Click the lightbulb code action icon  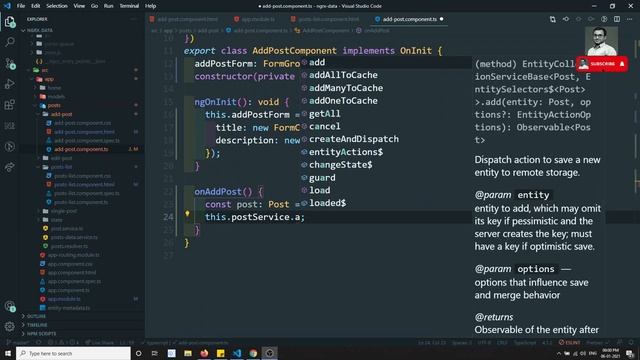pos(187,213)
